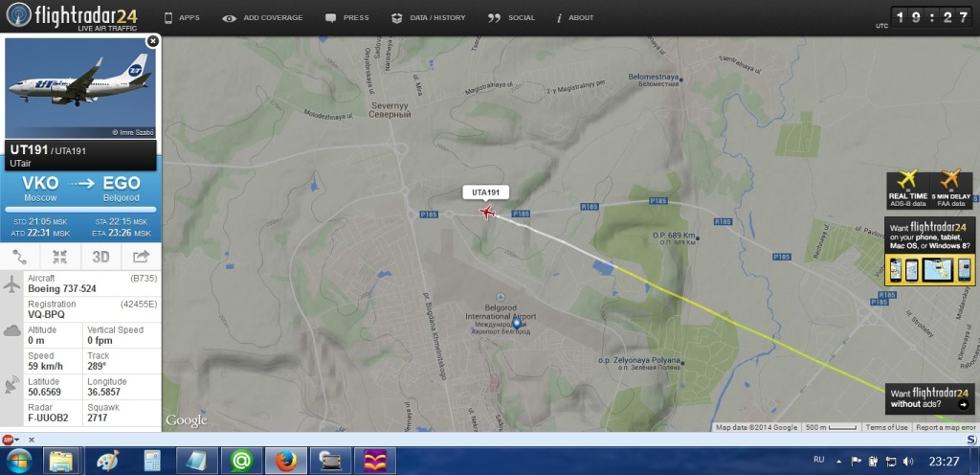The image size is (980, 475).
Task: Show hidden system tray icons
Action: [x=838, y=462]
